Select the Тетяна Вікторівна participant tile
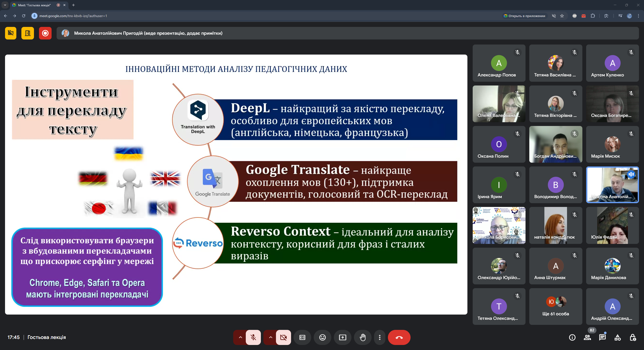 [556, 104]
